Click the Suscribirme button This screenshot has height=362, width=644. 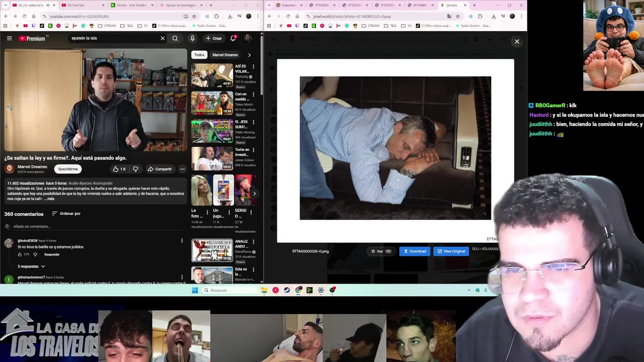click(68, 169)
